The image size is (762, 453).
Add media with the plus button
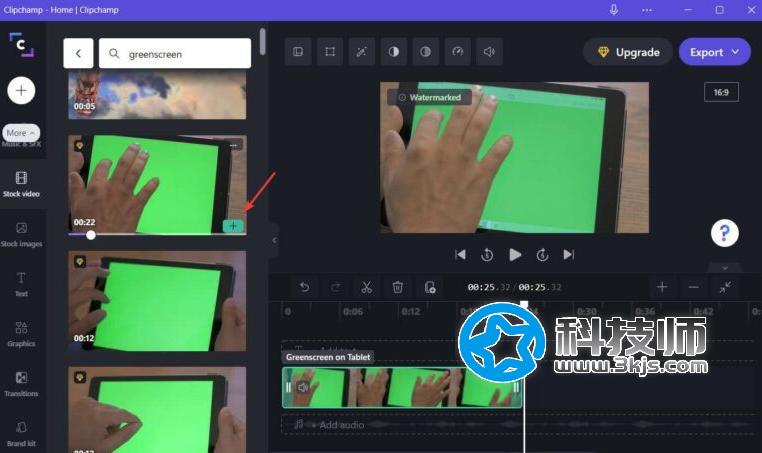pyautogui.click(x=21, y=90)
